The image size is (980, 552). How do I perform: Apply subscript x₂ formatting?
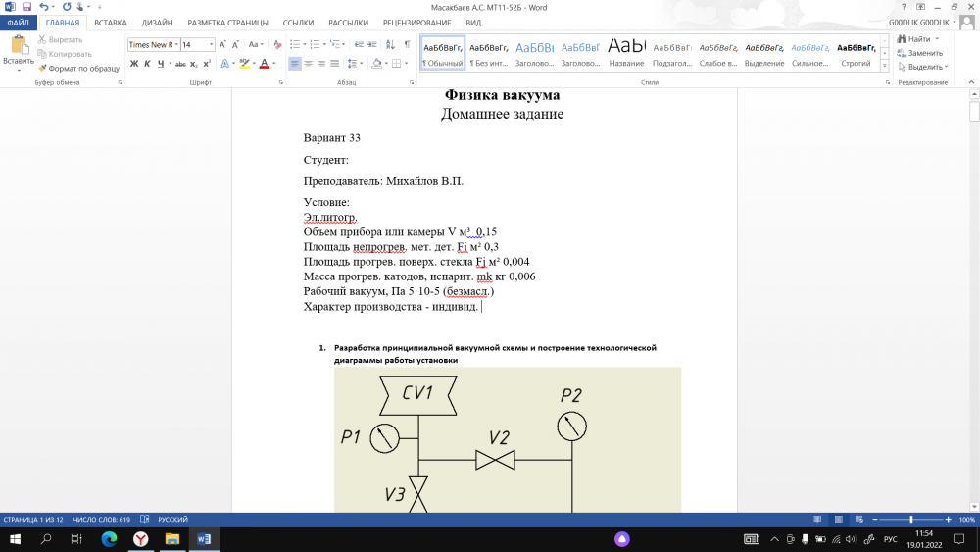click(x=194, y=64)
